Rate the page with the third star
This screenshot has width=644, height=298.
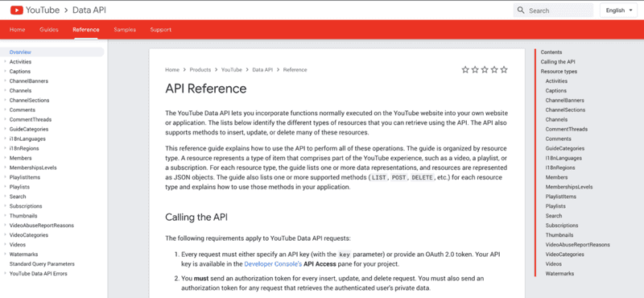click(485, 70)
